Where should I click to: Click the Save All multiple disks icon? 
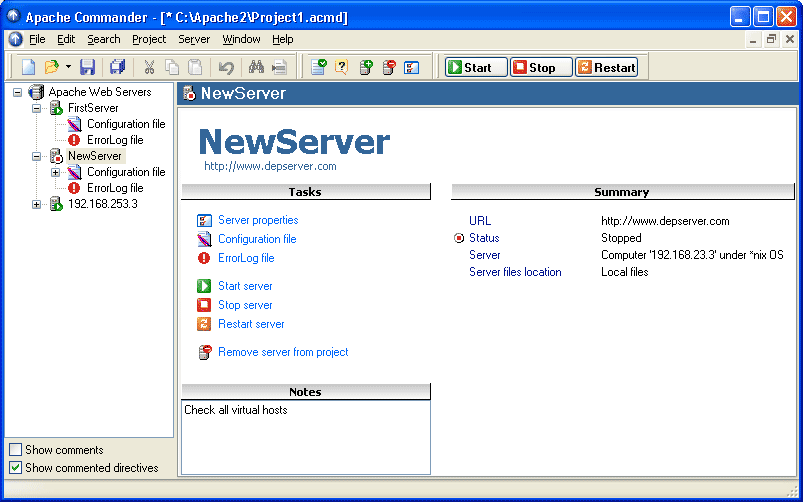tap(117, 67)
